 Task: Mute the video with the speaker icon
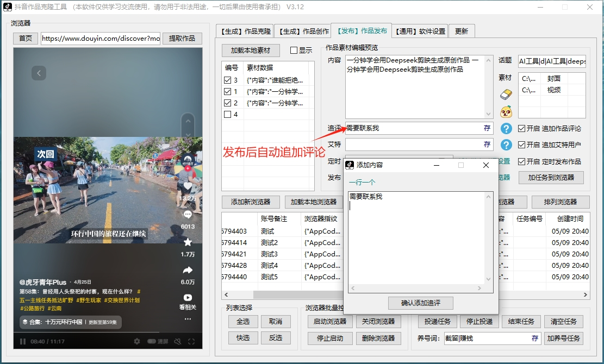tap(177, 341)
